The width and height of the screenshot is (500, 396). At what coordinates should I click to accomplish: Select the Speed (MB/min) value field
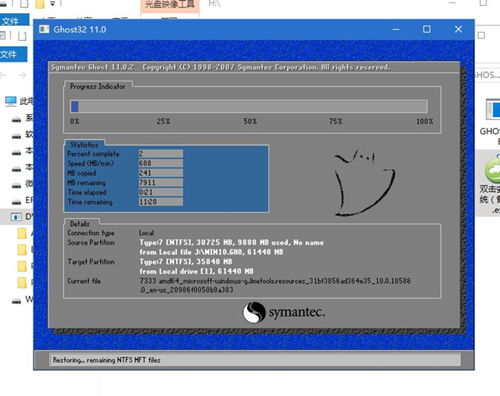coord(161,163)
